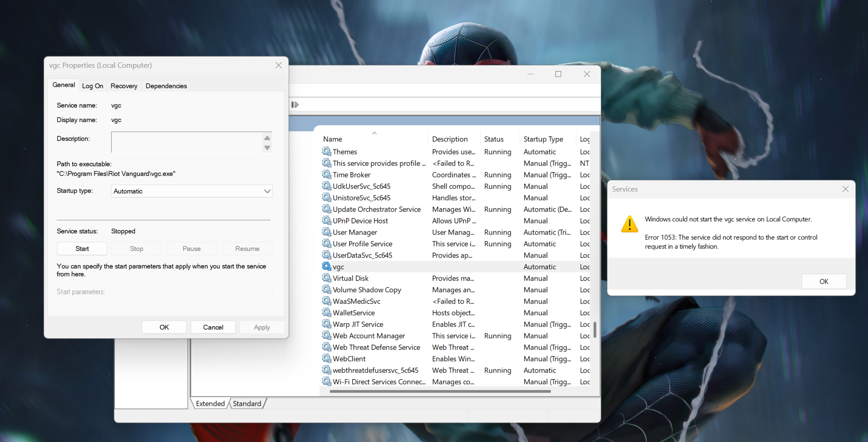Sort services by Description column header

(450, 139)
